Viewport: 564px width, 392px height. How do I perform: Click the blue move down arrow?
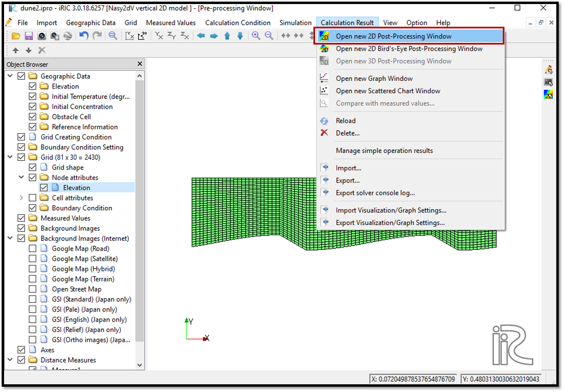240,36
